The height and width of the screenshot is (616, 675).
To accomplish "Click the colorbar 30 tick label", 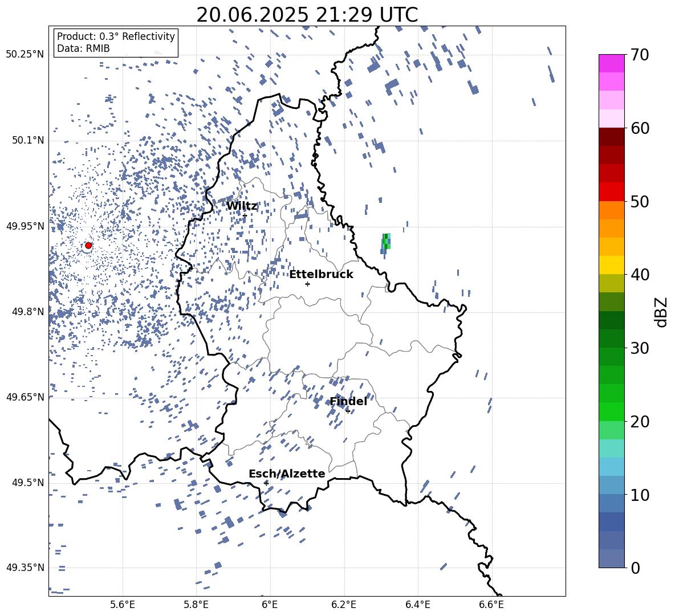I will [640, 348].
